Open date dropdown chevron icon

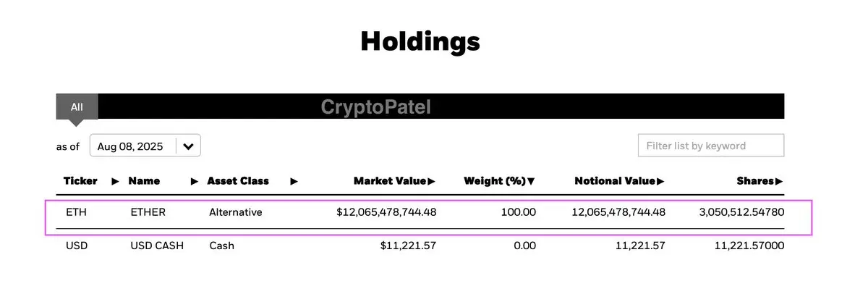click(x=188, y=146)
